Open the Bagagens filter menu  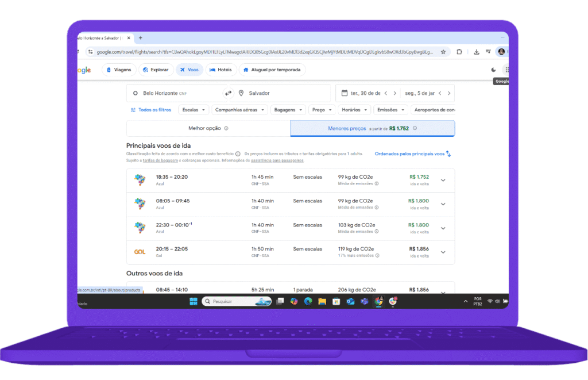click(x=288, y=109)
